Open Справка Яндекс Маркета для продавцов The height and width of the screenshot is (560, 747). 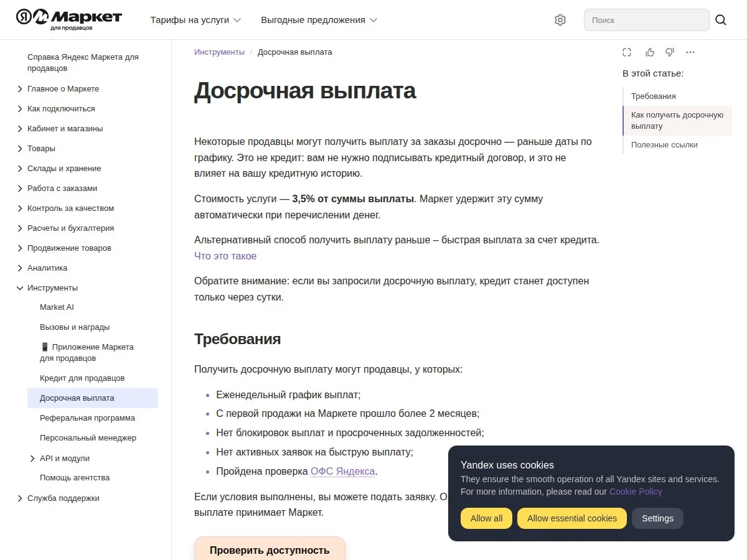83,62
